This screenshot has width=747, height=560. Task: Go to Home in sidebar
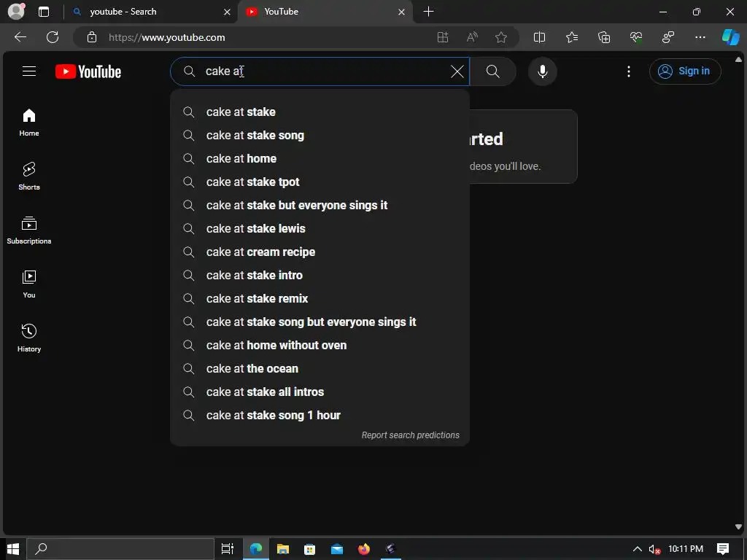tap(29, 122)
